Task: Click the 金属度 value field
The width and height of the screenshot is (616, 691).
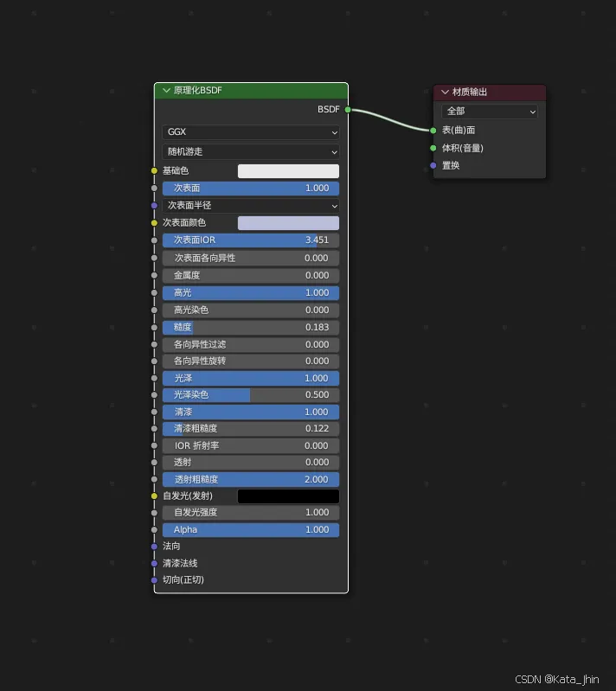Action: coord(250,276)
